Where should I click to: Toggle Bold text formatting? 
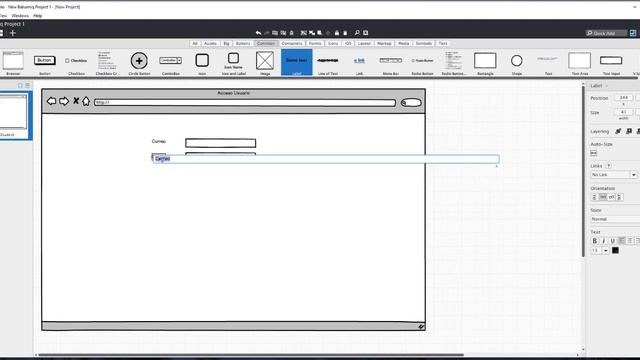click(595, 241)
